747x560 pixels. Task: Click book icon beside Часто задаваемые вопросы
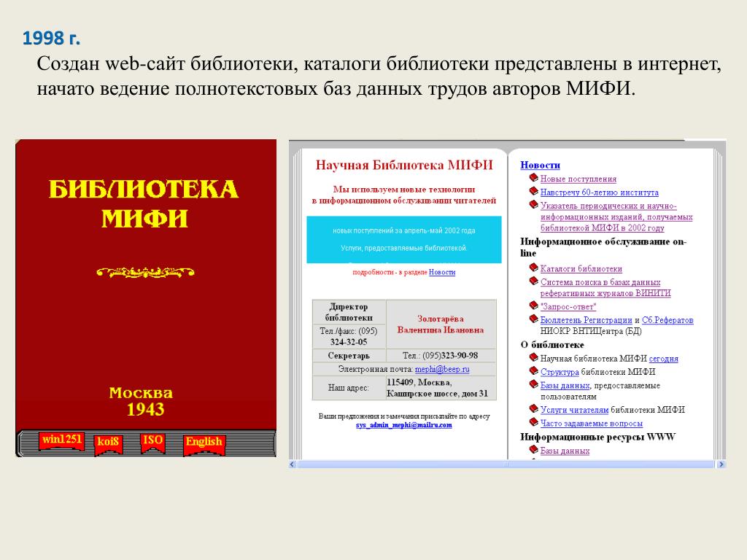coord(533,422)
